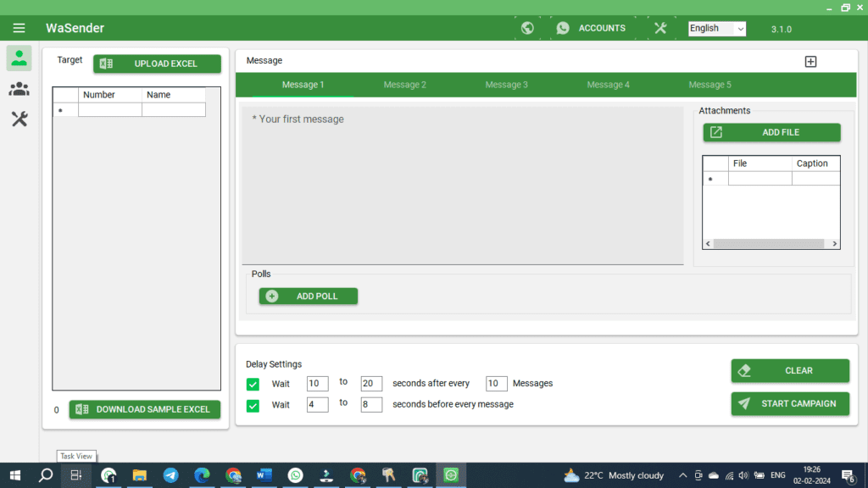Click the Add File button
This screenshot has width=868, height=488.
(x=771, y=132)
